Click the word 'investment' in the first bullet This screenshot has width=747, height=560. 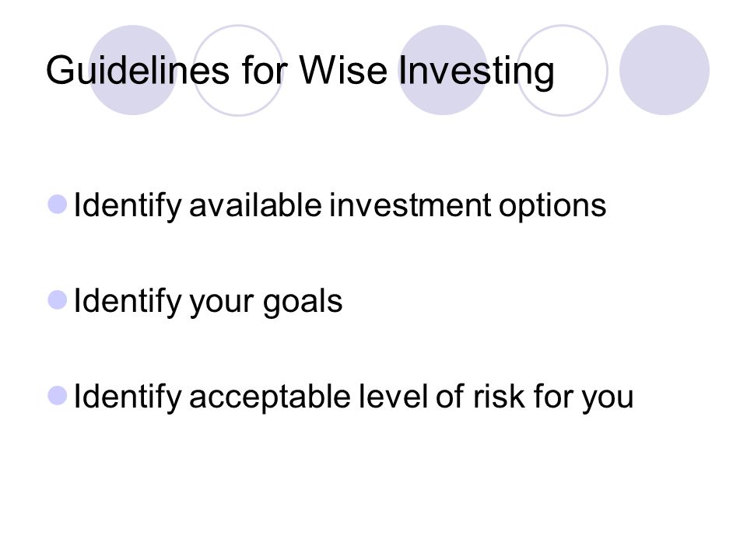pos(410,205)
